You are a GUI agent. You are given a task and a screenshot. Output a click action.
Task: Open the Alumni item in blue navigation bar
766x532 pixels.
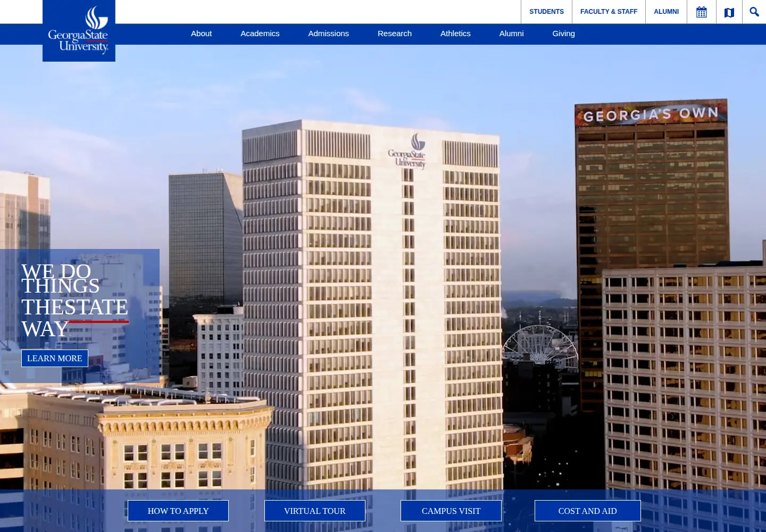pyautogui.click(x=511, y=34)
